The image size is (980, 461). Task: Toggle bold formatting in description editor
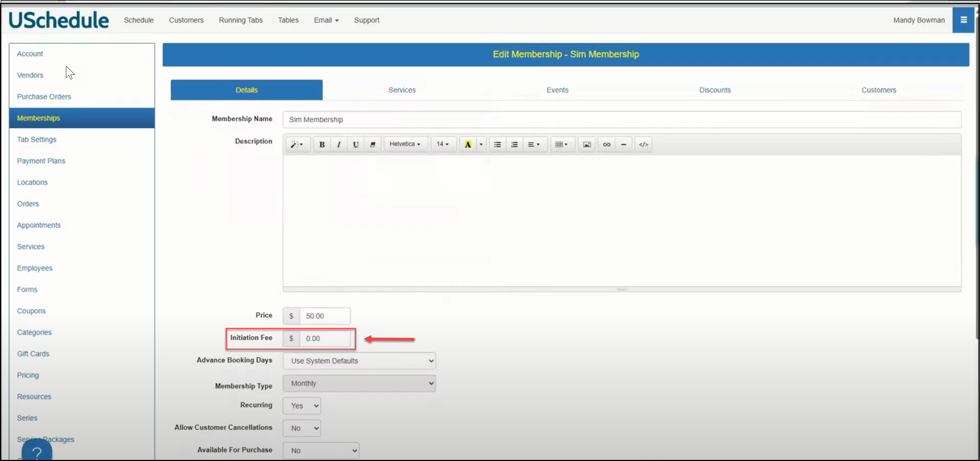322,144
